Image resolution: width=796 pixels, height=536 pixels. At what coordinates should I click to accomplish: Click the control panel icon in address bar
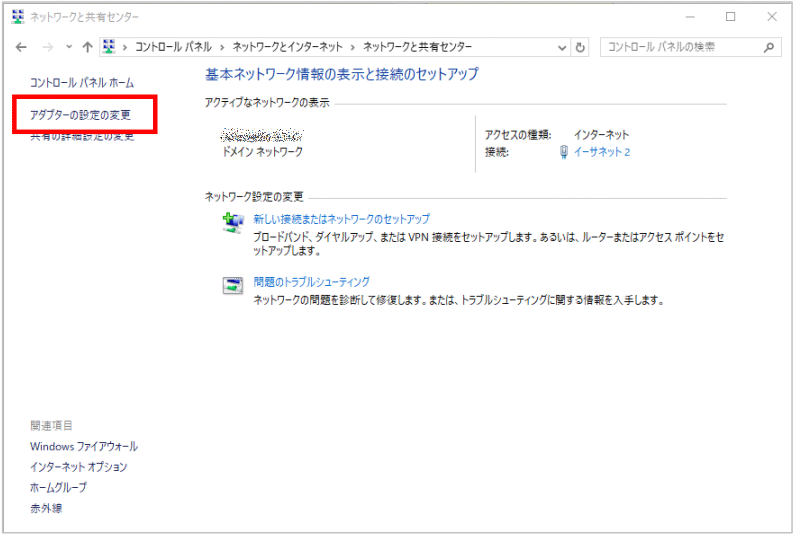110,47
